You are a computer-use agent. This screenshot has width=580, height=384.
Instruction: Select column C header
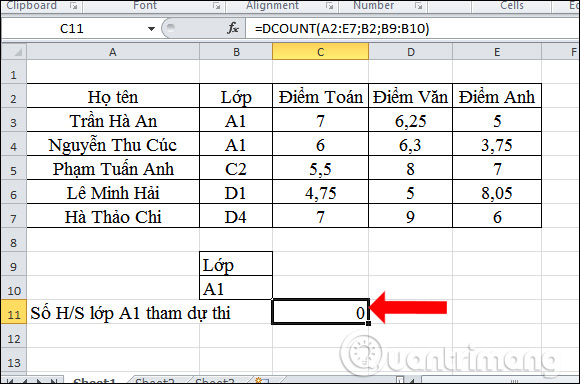(320, 52)
